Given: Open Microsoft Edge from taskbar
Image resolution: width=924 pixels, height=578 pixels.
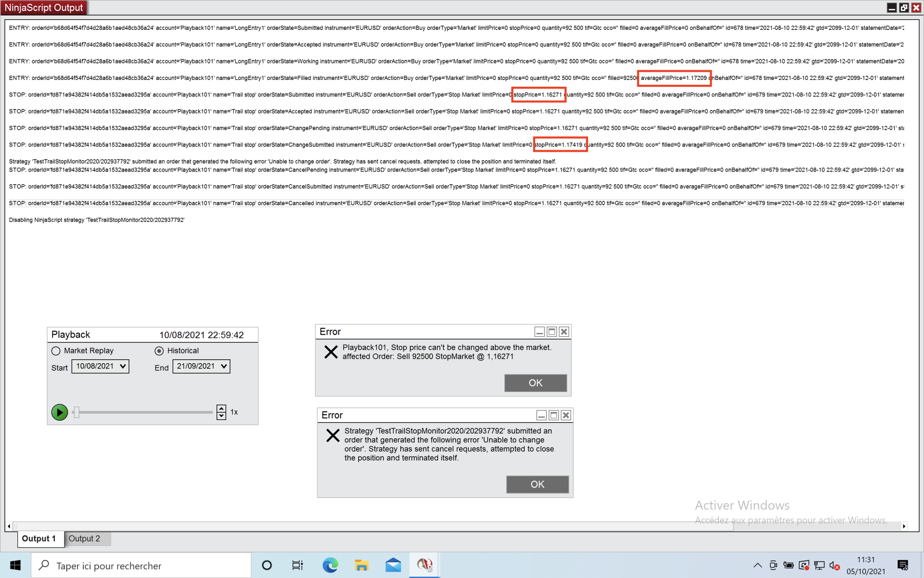Looking at the screenshot, I should (330, 565).
